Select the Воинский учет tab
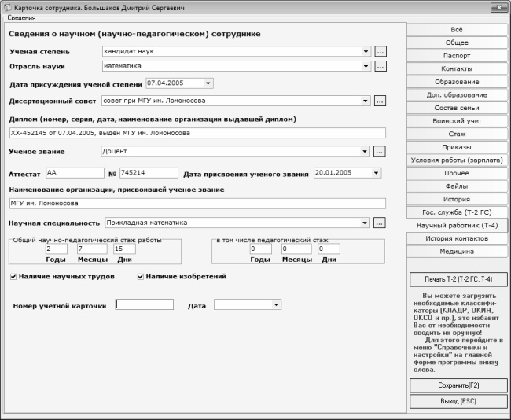The height and width of the screenshot is (420, 511). click(457, 121)
